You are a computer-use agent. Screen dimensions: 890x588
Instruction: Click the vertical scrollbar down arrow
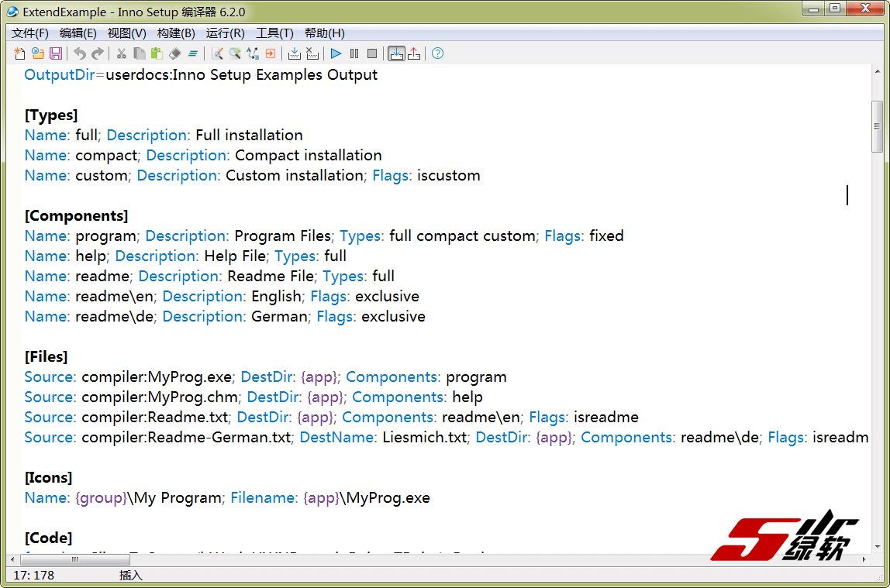[x=877, y=547]
